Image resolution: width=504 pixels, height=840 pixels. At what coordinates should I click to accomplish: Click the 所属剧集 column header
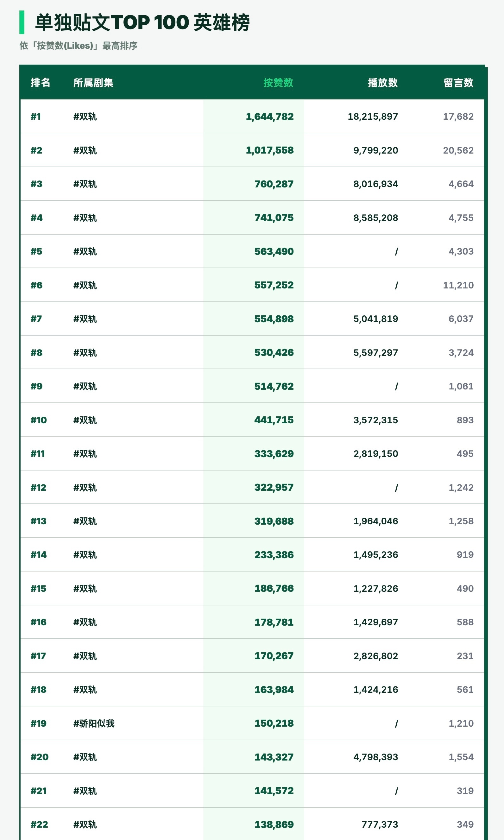coord(93,83)
